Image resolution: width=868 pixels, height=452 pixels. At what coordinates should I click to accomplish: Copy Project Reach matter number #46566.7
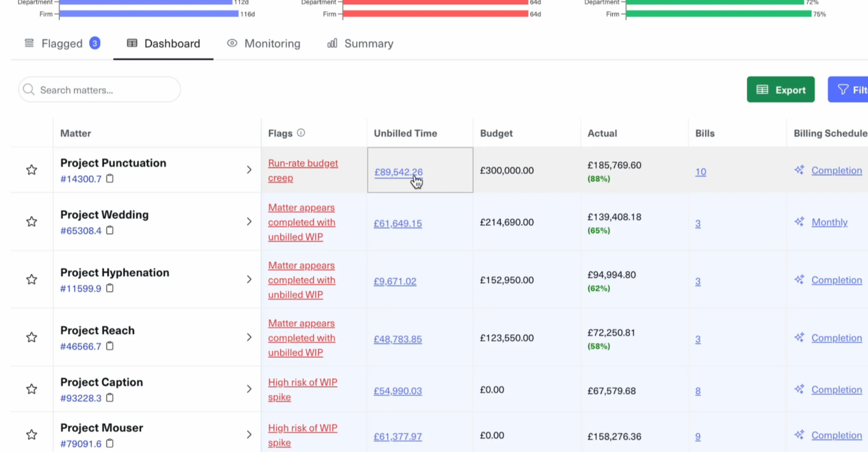coord(110,346)
